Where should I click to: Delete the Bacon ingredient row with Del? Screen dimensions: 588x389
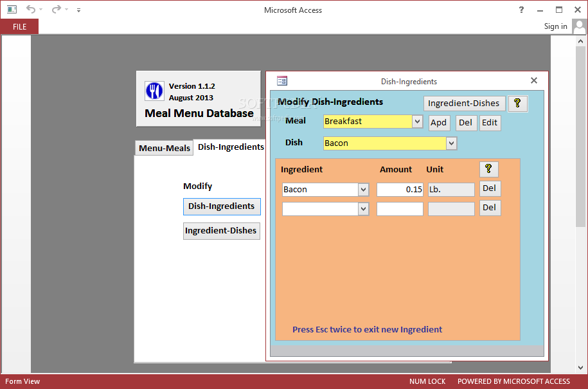coord(490,188)
